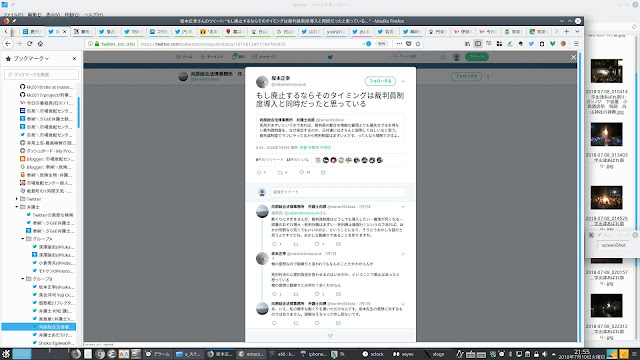The width and height of the screenshot is (640, 360).
Task: Click the reply tweet input field
Action: 338,192
